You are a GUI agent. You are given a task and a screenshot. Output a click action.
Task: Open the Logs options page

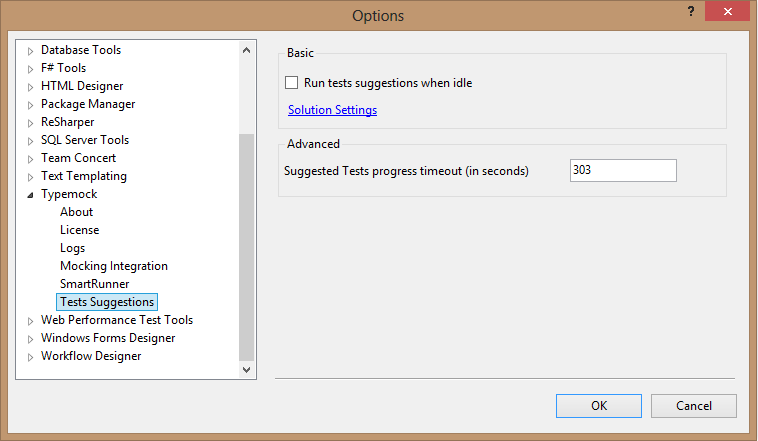tap(72, 248)
